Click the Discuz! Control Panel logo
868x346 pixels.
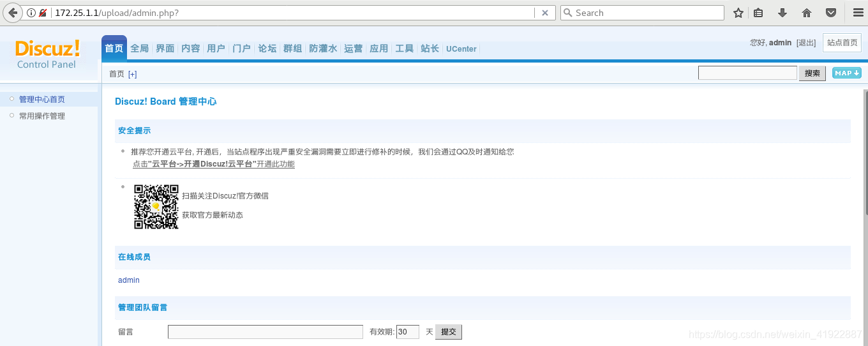click(47, 54)
